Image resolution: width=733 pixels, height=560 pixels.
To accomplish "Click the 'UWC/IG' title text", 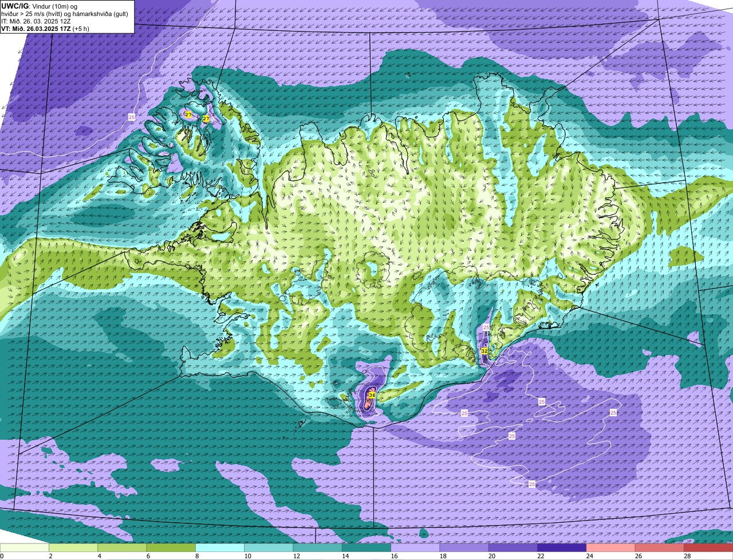I will click(x=15, y=6).
